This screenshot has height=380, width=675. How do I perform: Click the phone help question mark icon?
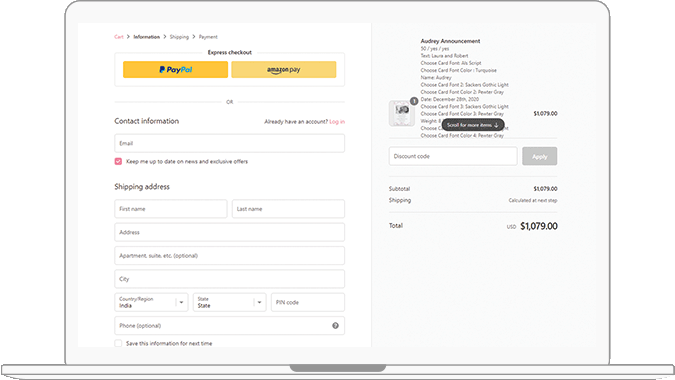tap(335, 326)
